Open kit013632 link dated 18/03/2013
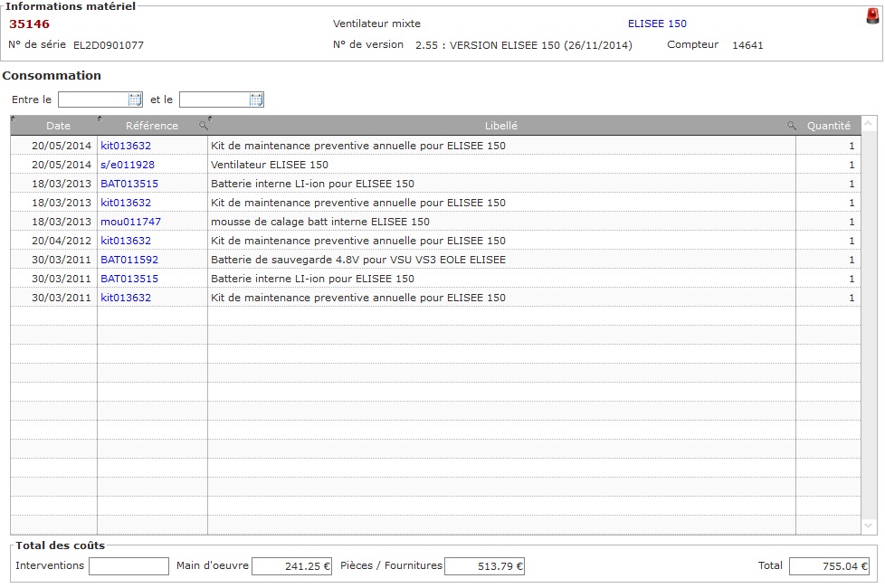The width and height of the screenshot is (885, 588). pyautogui.click(x=126, y=203)
